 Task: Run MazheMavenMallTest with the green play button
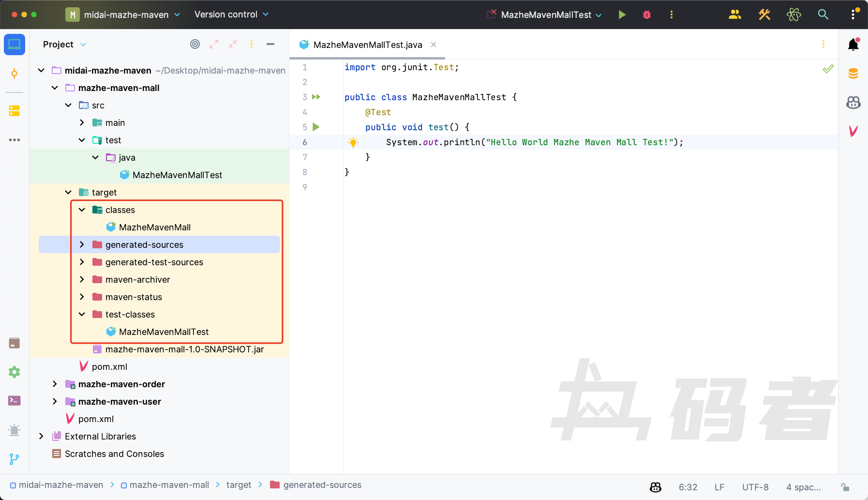pos(622,15)
